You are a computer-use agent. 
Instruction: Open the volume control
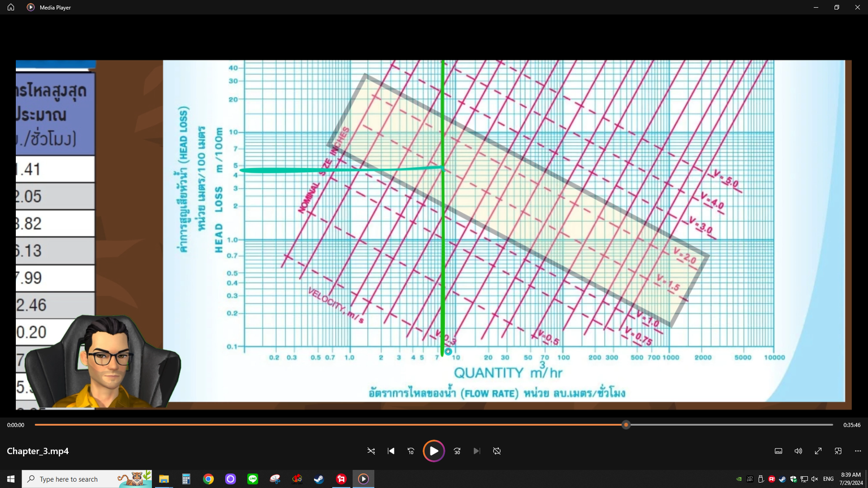tap(798, 451)
